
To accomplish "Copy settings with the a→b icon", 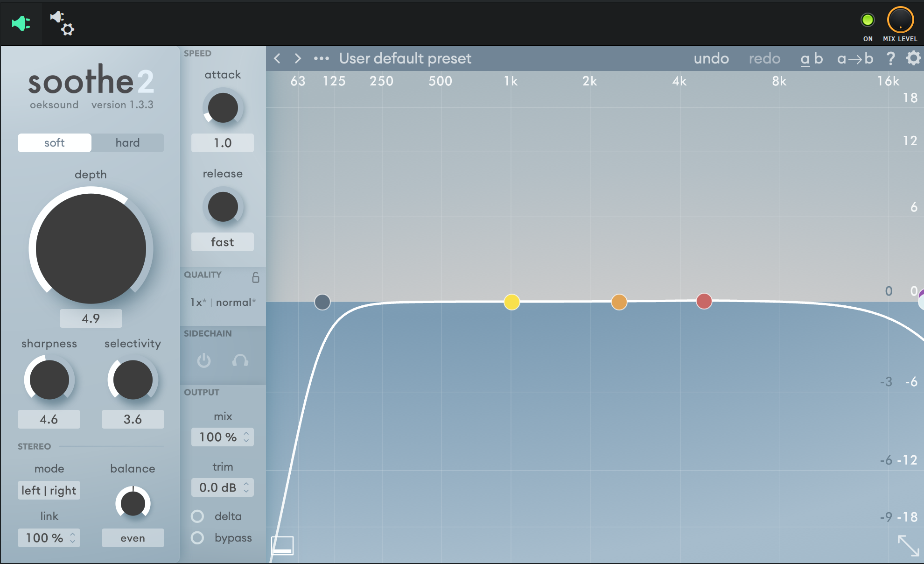I will (854, 58).
